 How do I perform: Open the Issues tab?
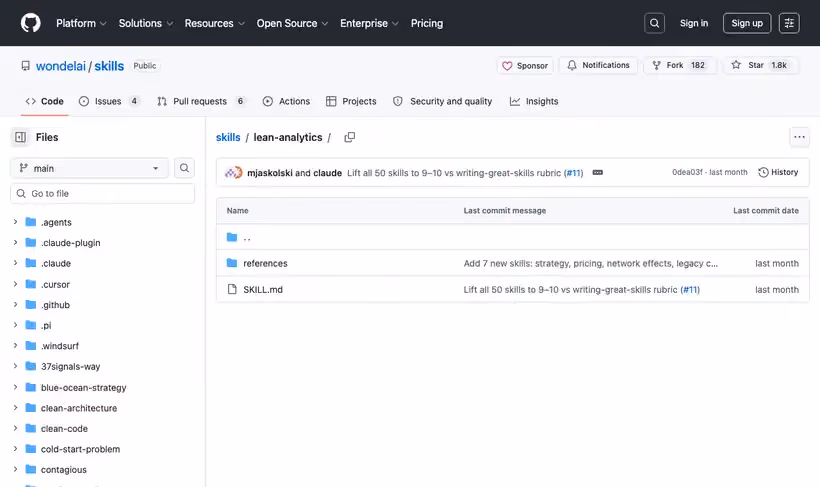pos(109,101)
